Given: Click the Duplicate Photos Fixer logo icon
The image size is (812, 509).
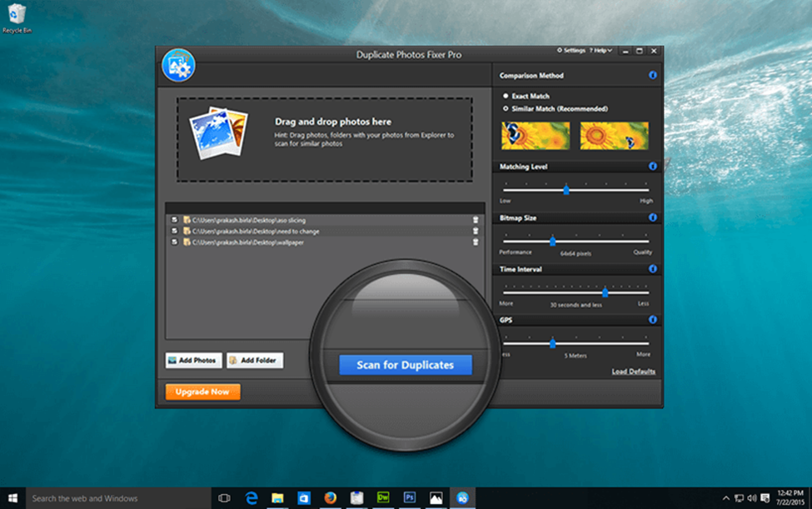Looking at the screenshot, I should pyautogui.click(x=178, y=65).
